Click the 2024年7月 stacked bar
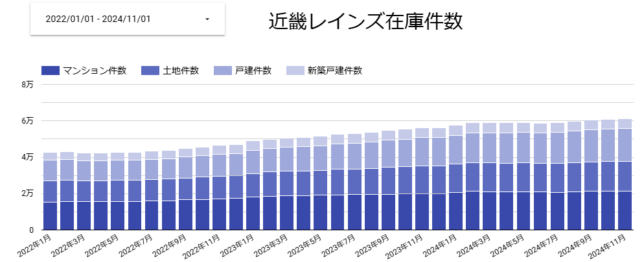Viewport: 644px width, 262px height. [557, 177]
